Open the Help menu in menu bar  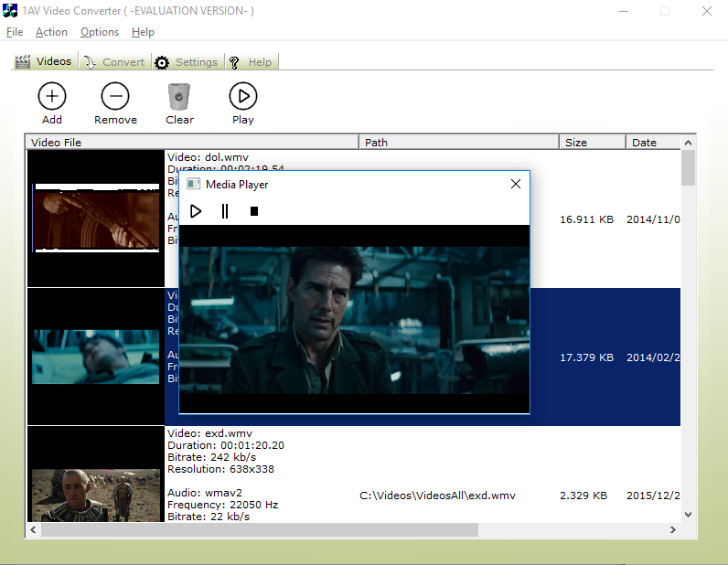(143, 32)
